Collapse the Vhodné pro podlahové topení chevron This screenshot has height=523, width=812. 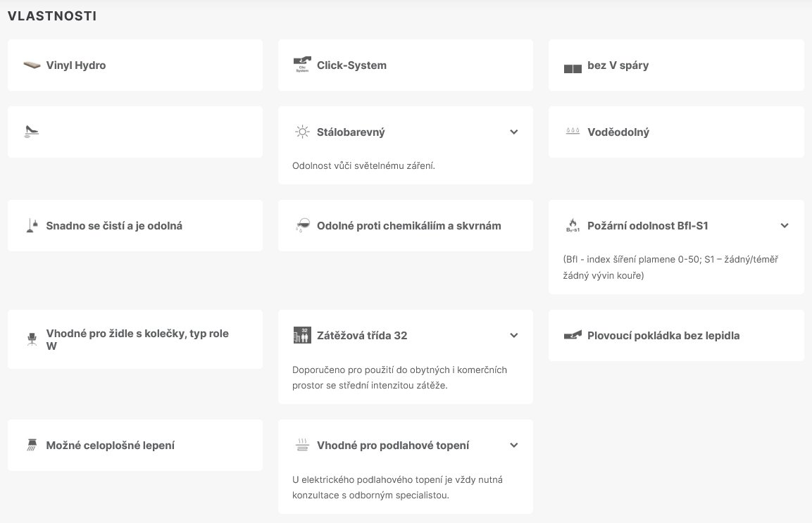point(514,446)
